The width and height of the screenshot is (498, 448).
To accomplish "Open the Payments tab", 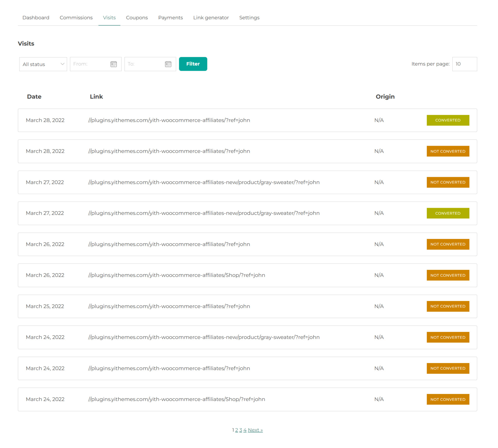I will (170, 18).
